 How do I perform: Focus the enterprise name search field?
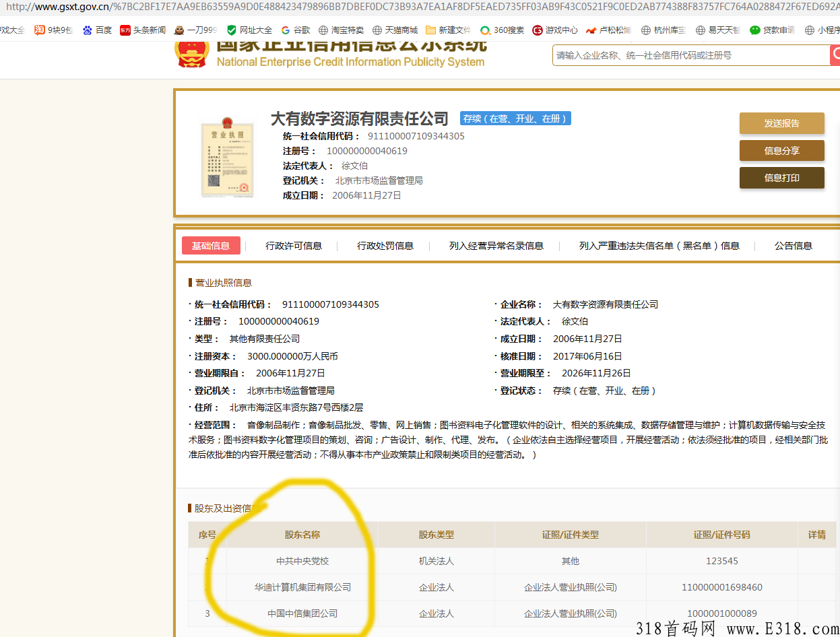(691, 55)
